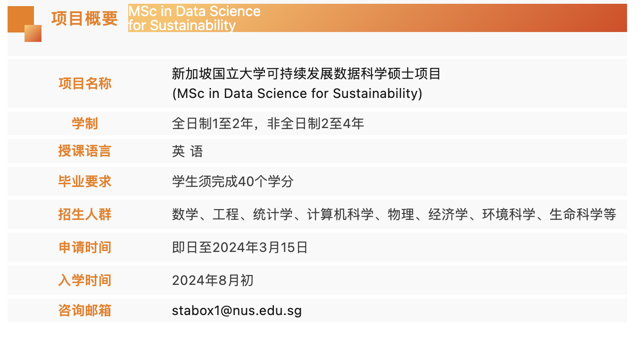Select the 授课语言 row label
Viewport: 644px width, 340px height.
coord(85,151)
